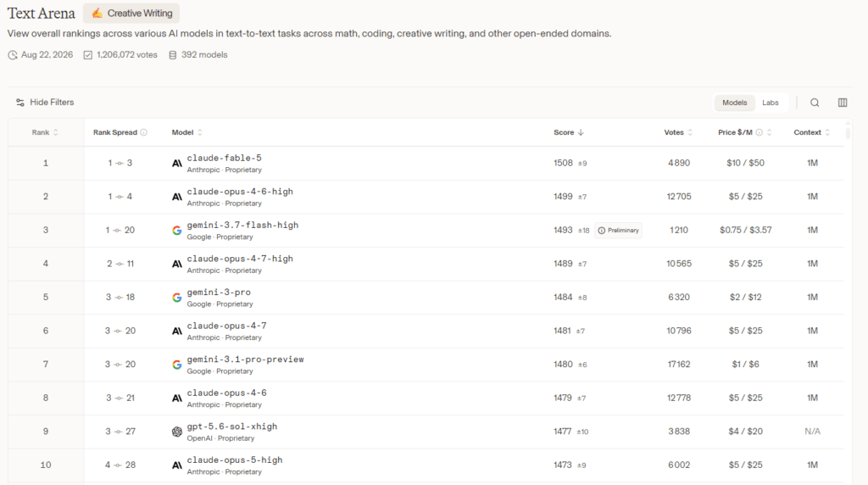This screenshot has width=868, height=485.
Task: Click the 1,206,072 votes text
Action: 127,55
